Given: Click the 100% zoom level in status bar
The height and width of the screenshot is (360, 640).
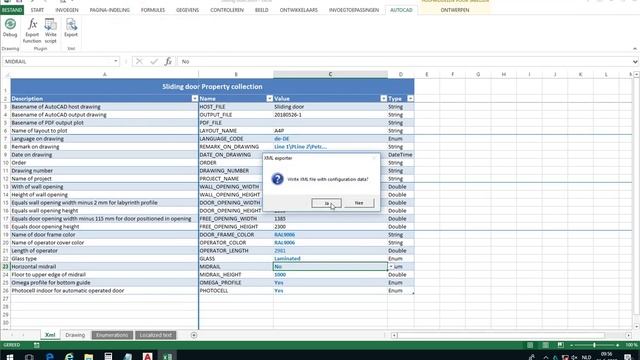Looking at the screenshot, I should pyautogui.click(x=631, y=345).
